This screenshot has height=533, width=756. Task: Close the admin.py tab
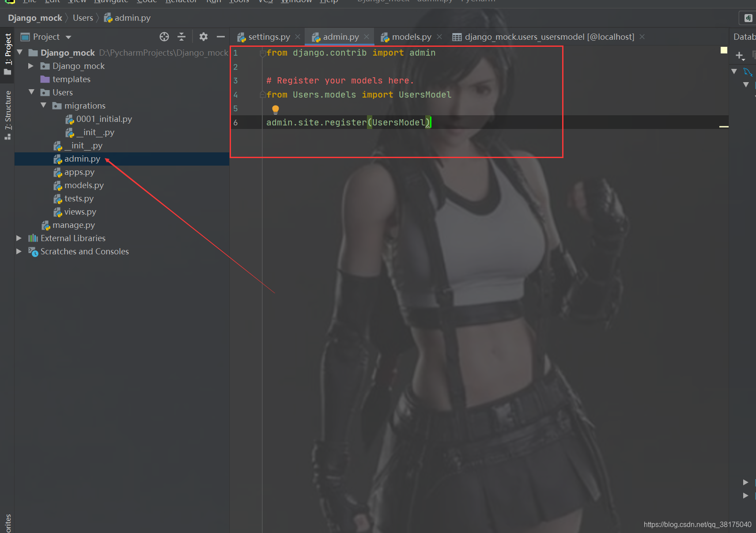(x=367, y=37)
